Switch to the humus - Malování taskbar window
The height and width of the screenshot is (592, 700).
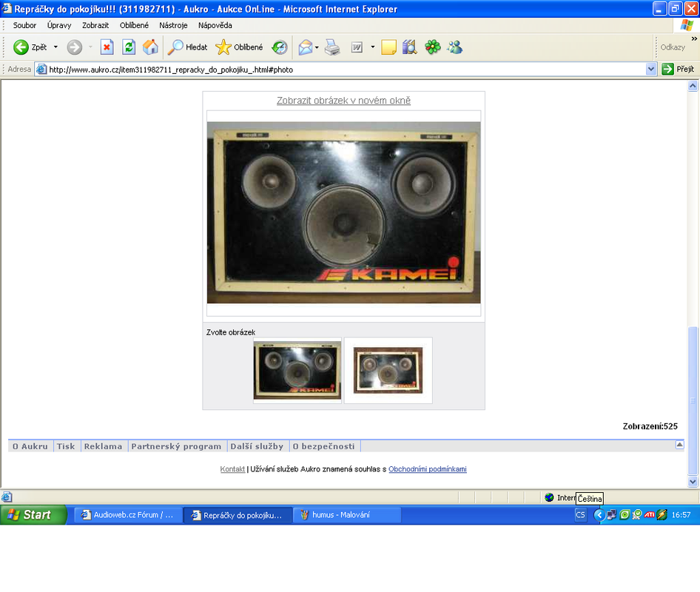347,515
